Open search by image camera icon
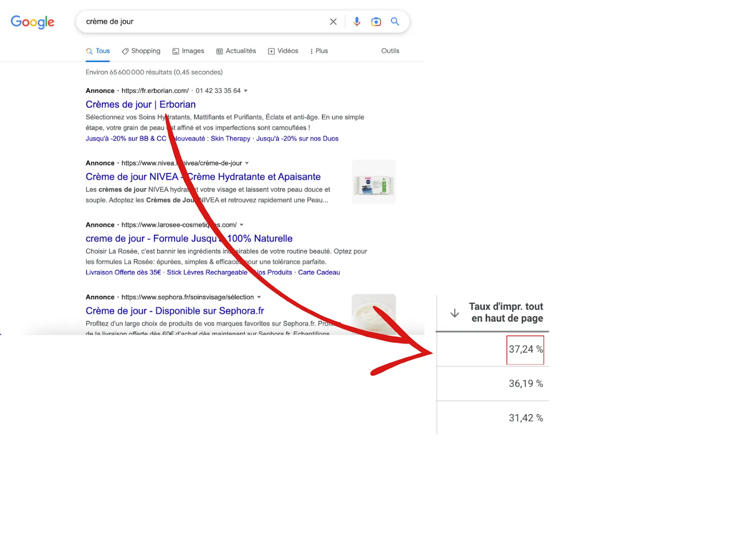 pyautogui.click(x=376, y=22)
